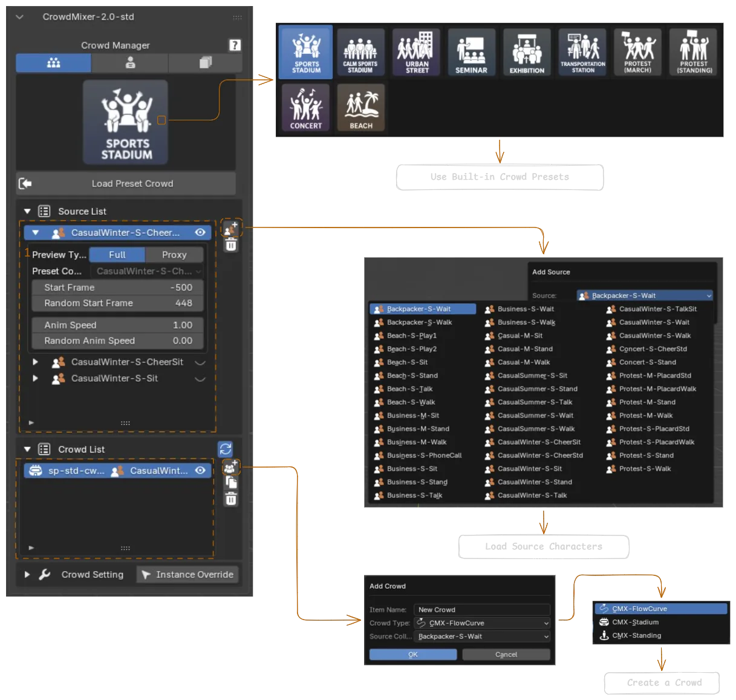Select the Protest (March) preset

click(x=637, y=53)
